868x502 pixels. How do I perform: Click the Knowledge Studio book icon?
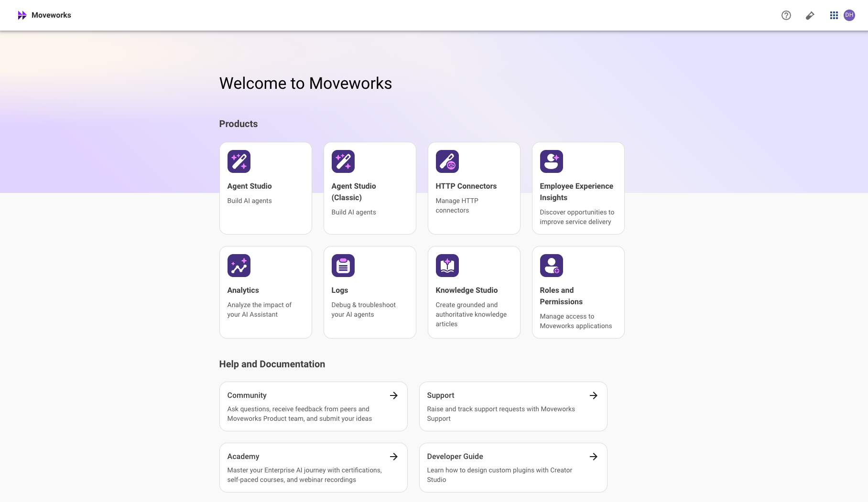point(447,266)
